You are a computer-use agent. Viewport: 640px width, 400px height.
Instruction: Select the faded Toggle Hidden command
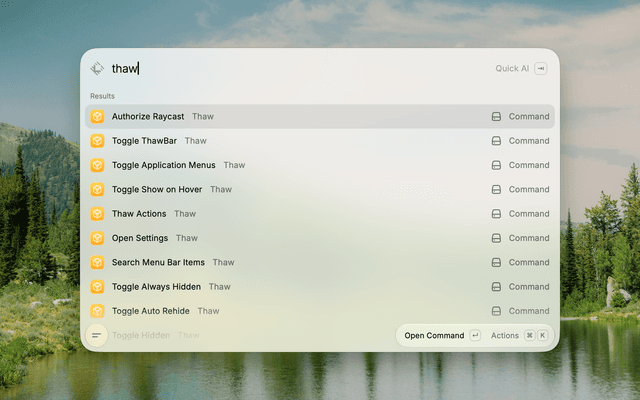(x=156, y=335)
